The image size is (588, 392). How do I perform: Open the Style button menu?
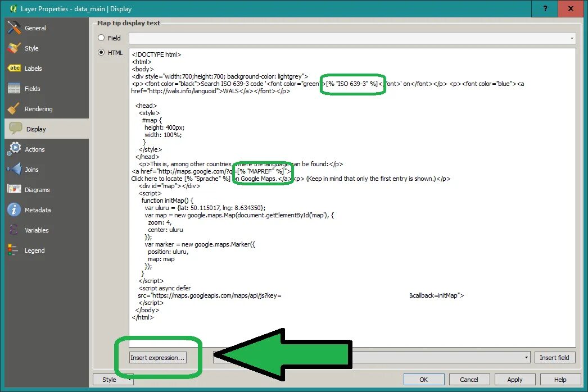coord(113,380)
